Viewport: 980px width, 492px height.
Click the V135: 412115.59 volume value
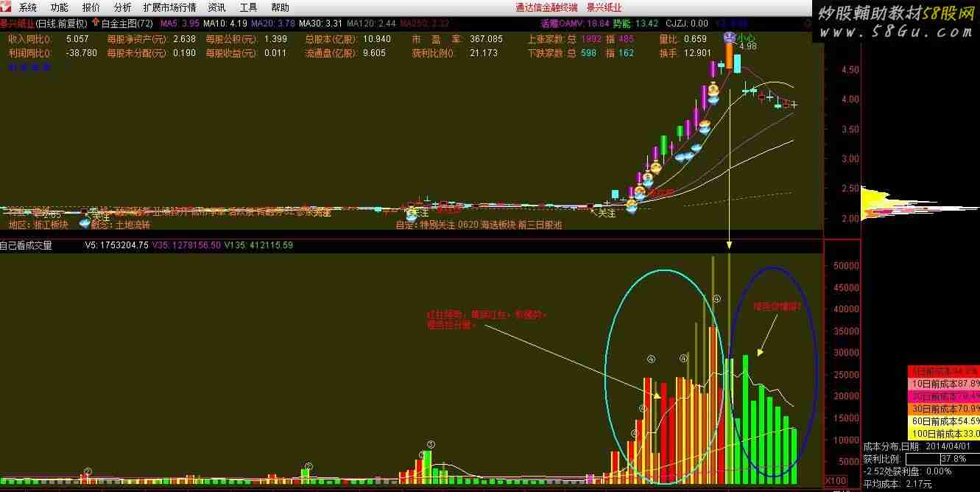(258, 245)
